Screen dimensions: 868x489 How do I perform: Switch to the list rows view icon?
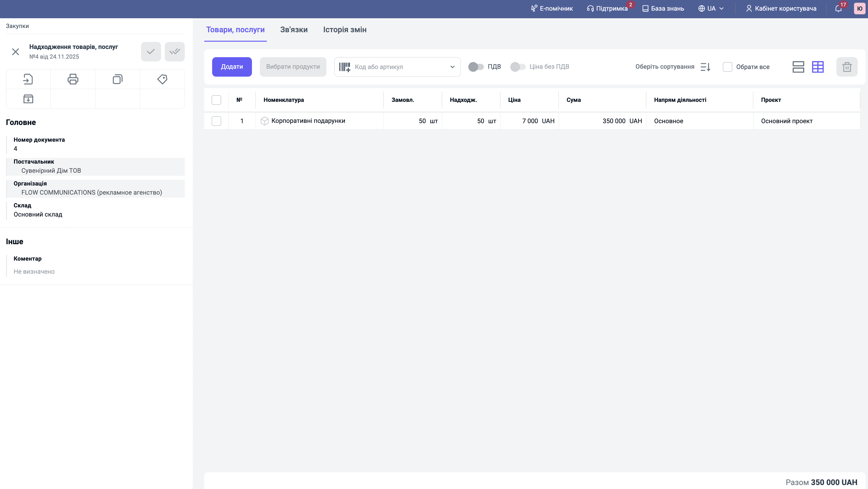[798, 67]
